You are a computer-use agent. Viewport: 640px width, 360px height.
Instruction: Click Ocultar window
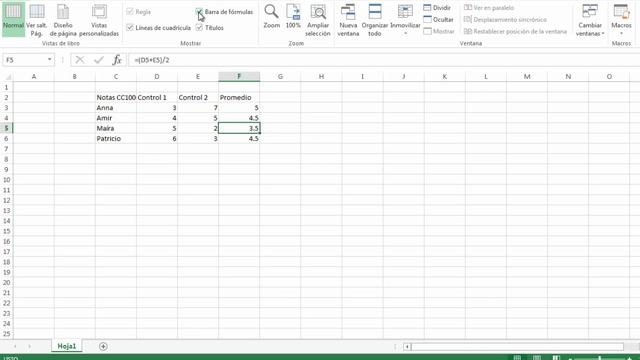point(438,20)
